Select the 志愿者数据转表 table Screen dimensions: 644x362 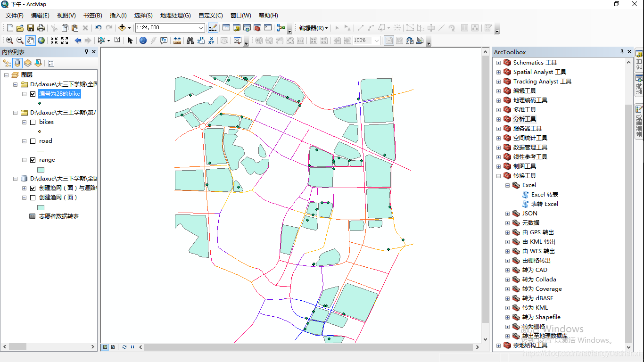[59, 216]
